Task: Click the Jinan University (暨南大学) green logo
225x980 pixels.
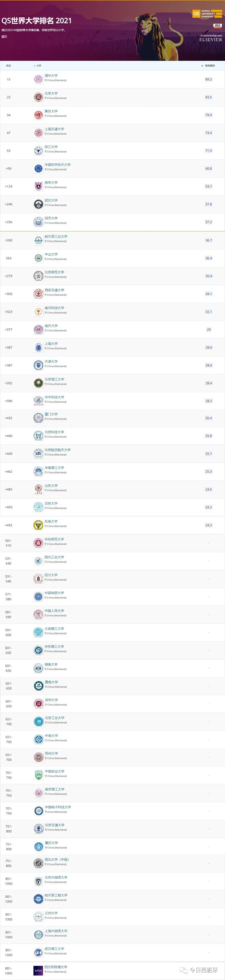Action: click(x=38, y=685)
